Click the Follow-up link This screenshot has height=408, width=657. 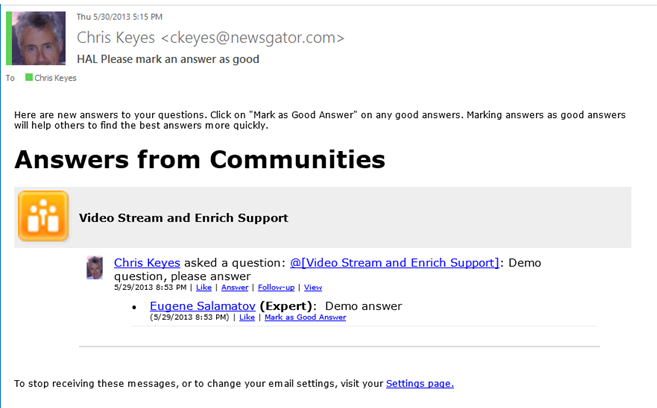click(x=275, y=287)
